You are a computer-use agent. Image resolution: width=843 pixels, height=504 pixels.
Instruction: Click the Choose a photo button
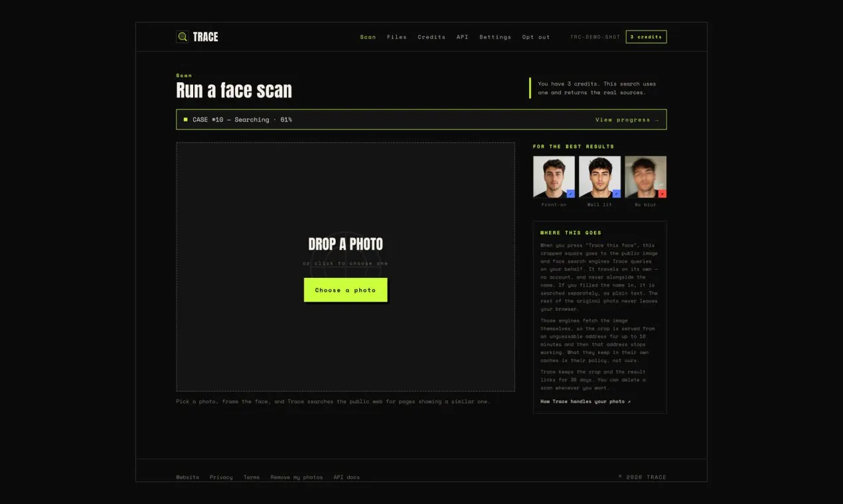coord(345,290)
